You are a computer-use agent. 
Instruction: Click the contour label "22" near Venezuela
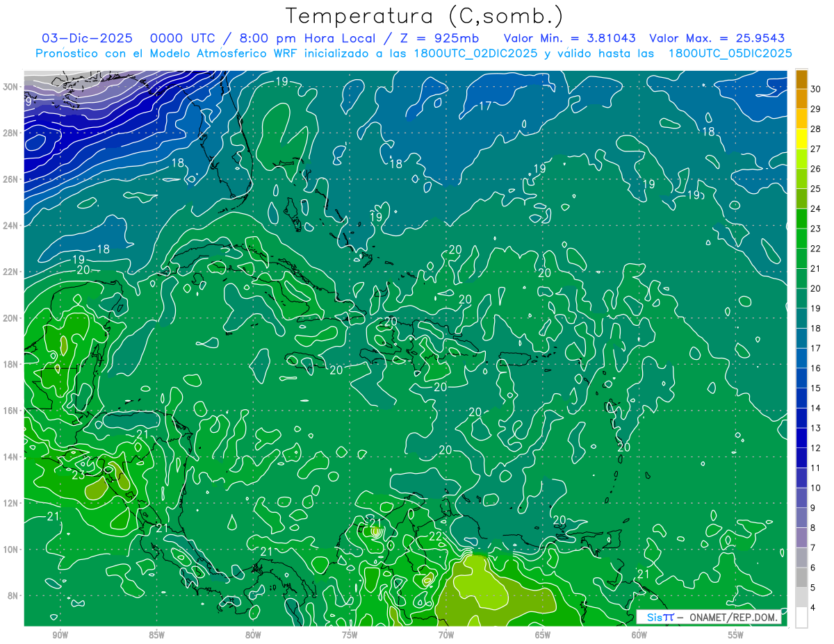click(436, 536)
